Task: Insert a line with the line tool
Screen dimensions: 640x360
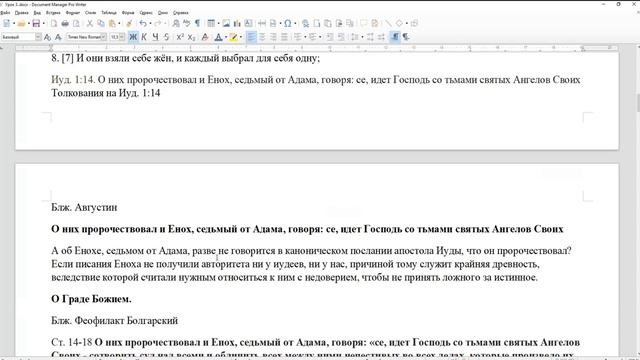Action: [388, 23]
